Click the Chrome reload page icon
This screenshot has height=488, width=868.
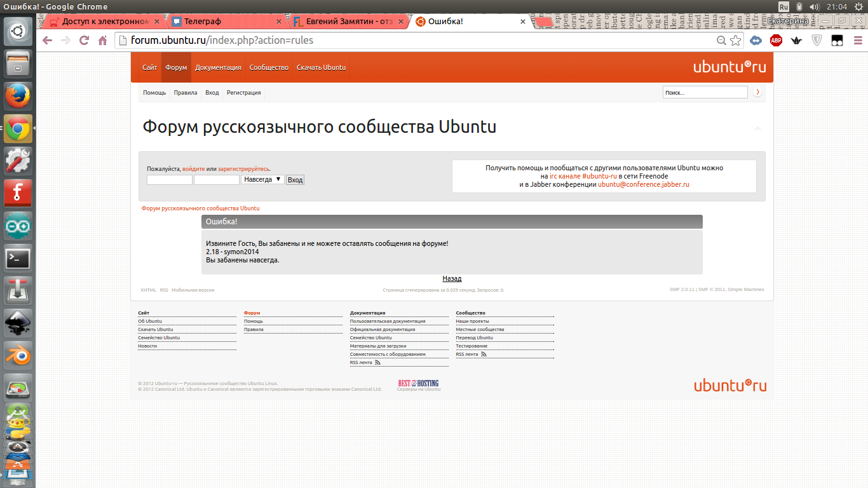click(84, 41)
